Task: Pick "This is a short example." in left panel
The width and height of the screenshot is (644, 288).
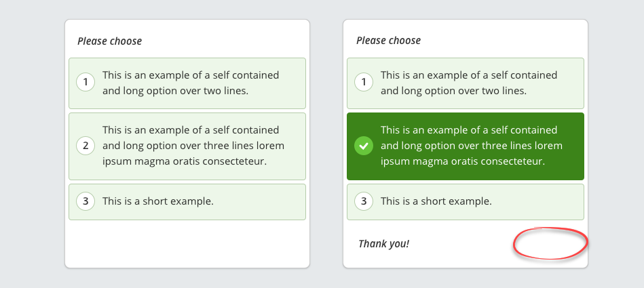Action: pyautogui.click(x=158, y=201)
